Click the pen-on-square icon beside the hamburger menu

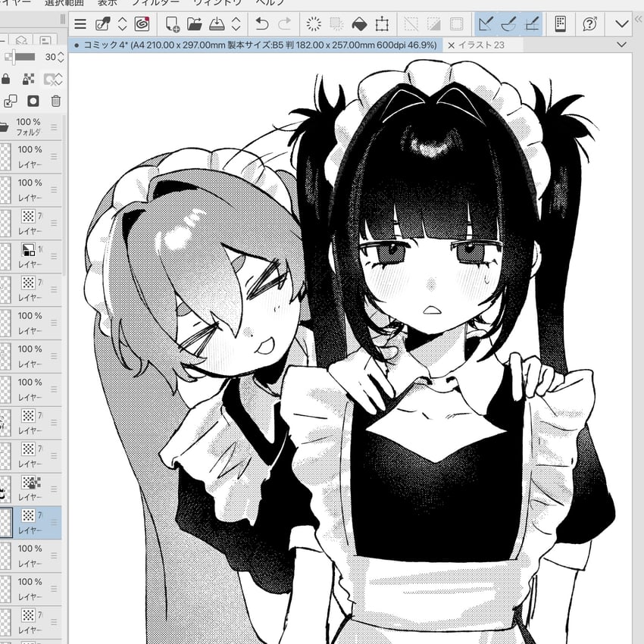(103, 23)
